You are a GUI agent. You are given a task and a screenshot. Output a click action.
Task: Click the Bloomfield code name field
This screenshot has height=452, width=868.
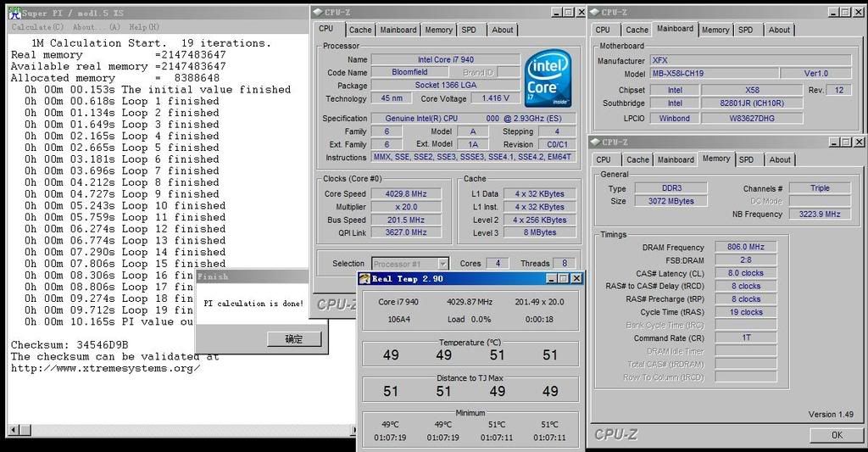[409, 72]
